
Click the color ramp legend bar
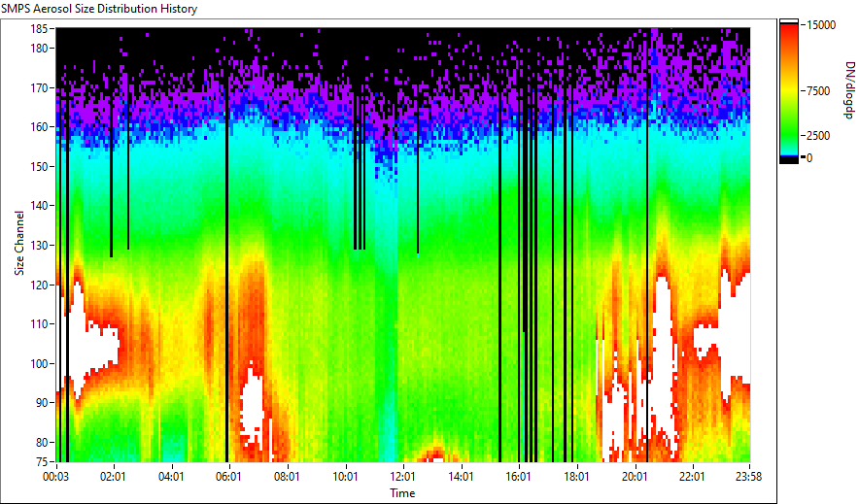[789, 91]
